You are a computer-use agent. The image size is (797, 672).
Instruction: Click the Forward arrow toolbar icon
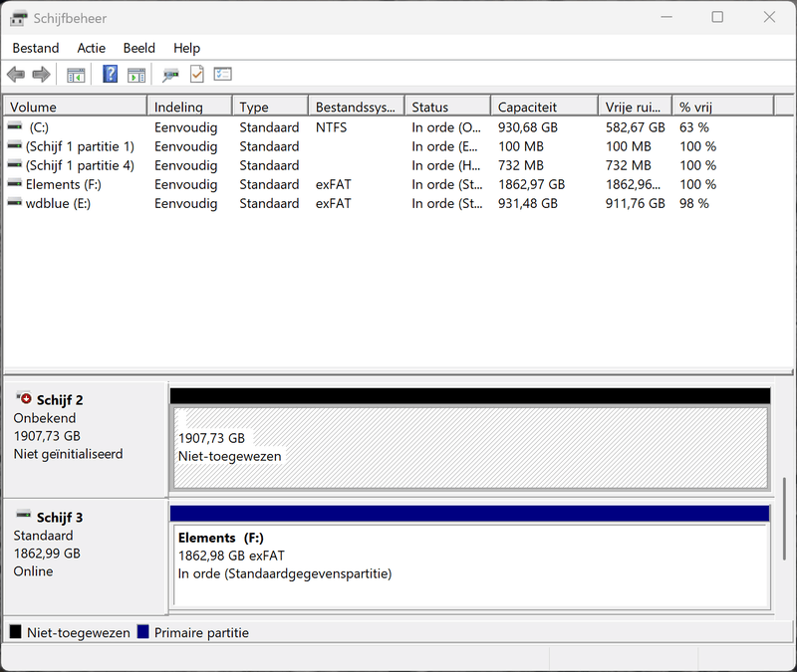pos(41,75)
